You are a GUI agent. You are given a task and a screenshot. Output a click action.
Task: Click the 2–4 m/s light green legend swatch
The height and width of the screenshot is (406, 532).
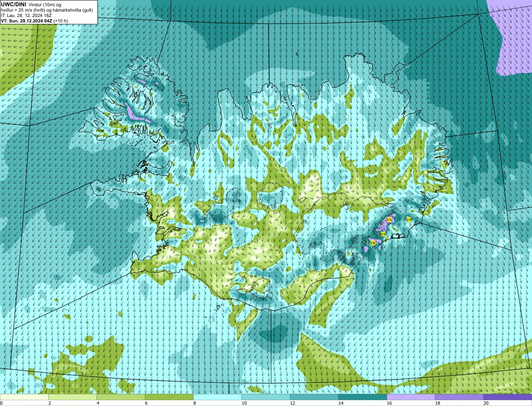click(72, 397)
